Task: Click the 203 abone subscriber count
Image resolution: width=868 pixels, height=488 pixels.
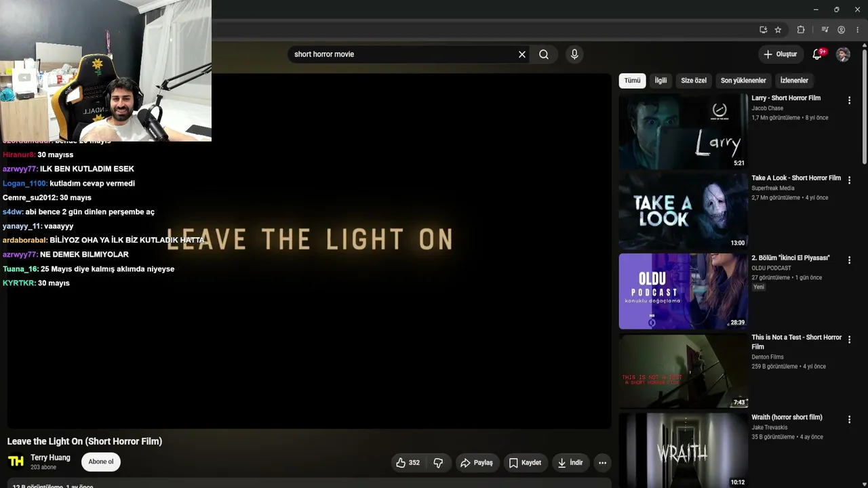Action: [43, 468]
